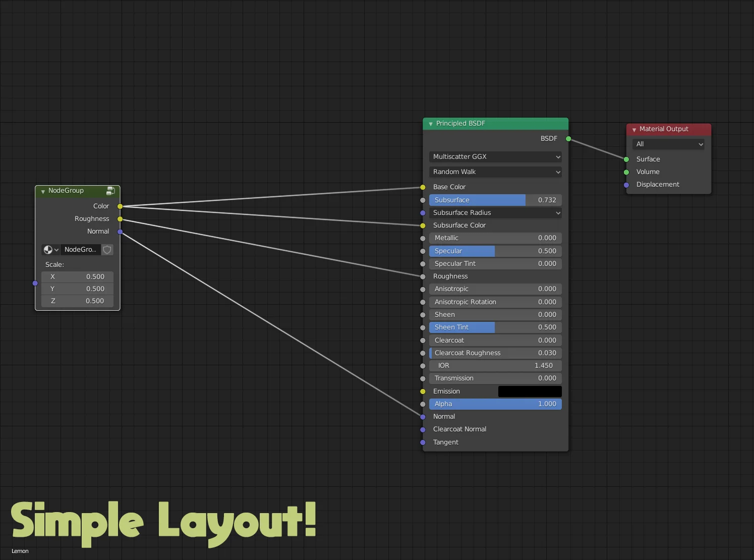Open the Multiscatter GGX distribution dropdown
The width and height of the screenshot is (754, 560).
click(495, 157)
